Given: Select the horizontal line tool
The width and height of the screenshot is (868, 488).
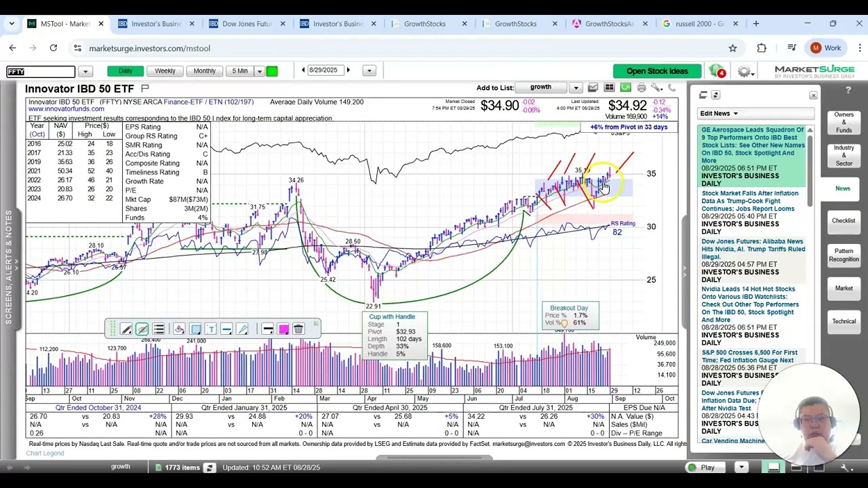Looking at the screenshot, I should [x=226, y=329].
